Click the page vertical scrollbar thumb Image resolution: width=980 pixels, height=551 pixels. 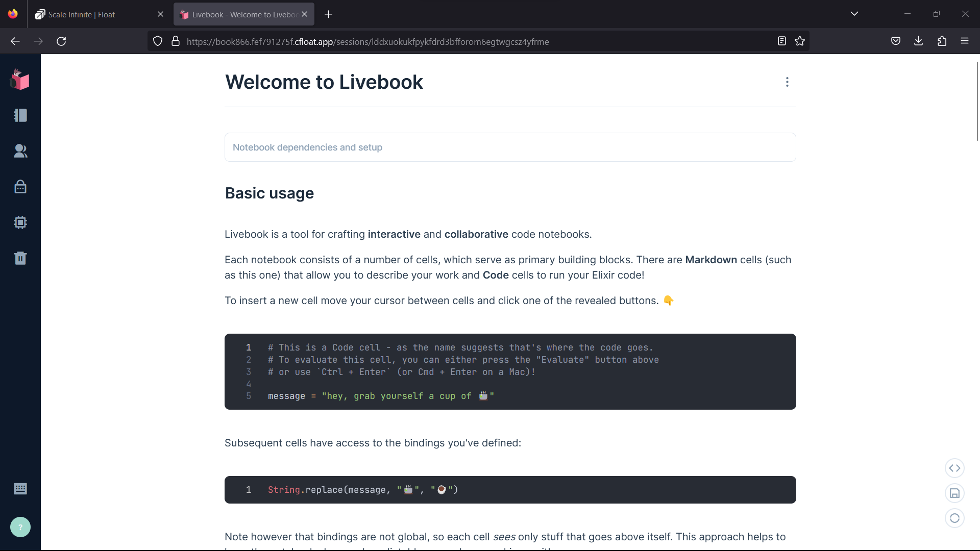click(977, 101)
